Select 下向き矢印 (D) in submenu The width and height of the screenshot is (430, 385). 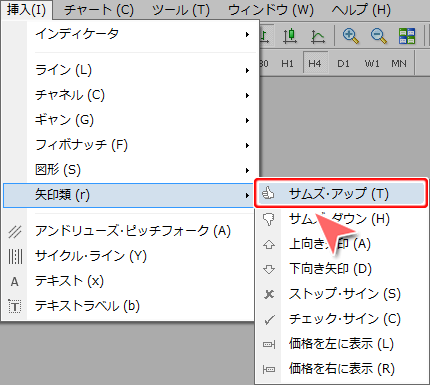pyautogui.click(x=341, y=269)
